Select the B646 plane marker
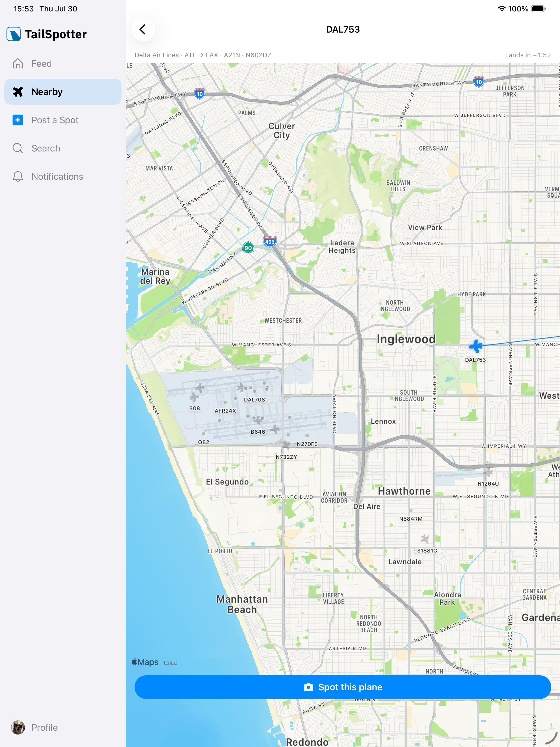560x747 pixels. [258, 420]
